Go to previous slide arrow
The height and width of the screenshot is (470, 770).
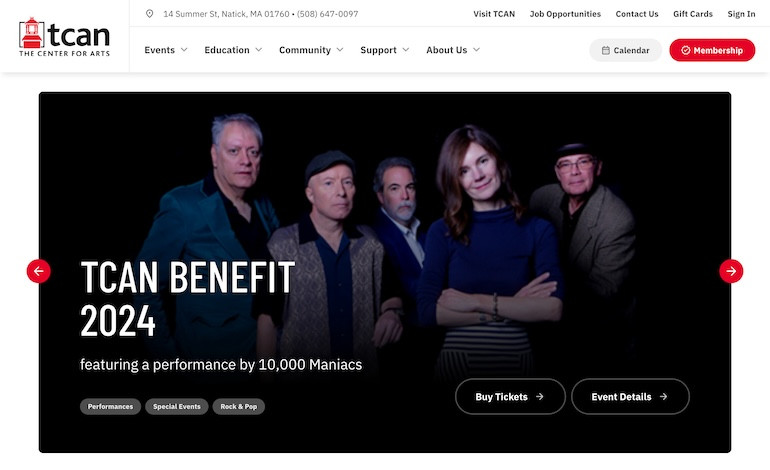pyautogui.click(x=38, y=271)
